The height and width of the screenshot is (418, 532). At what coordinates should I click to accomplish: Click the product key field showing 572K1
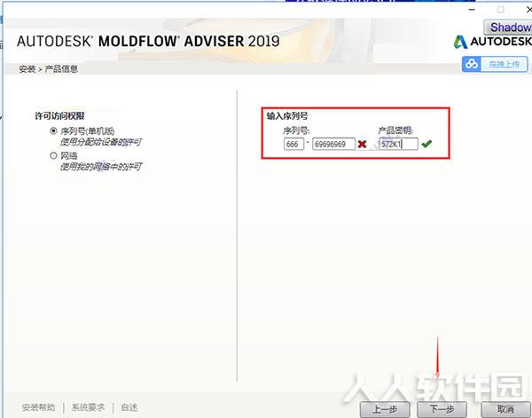click(398, 144)
